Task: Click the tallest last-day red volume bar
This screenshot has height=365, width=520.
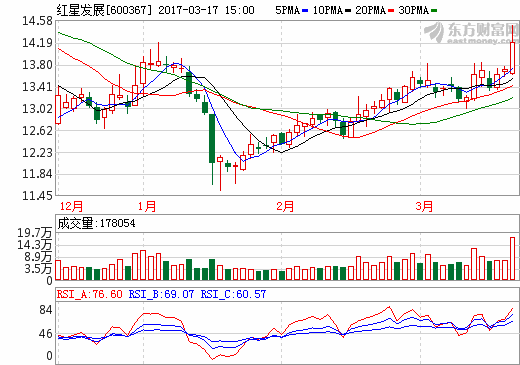Action: (512, 258)
